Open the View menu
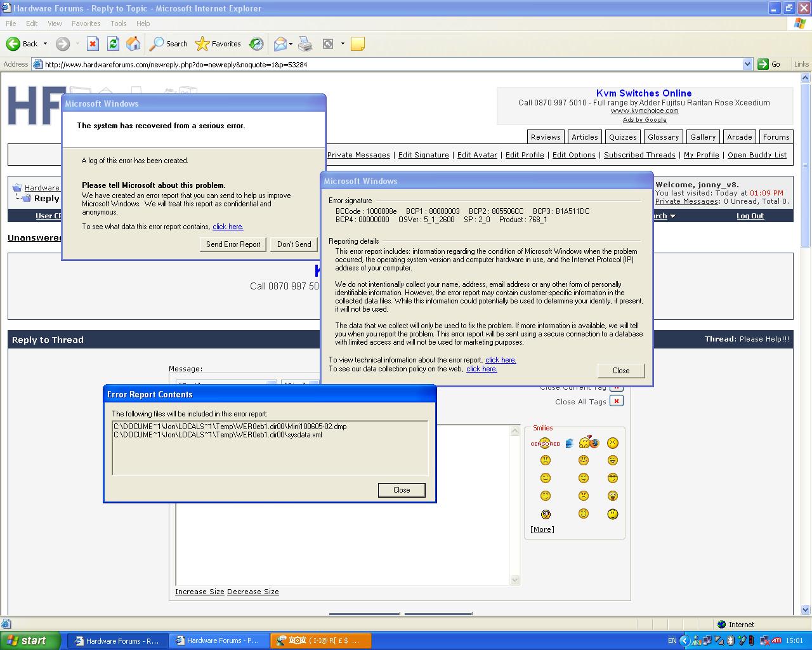 pyautogui.click(x=55, y=23)
